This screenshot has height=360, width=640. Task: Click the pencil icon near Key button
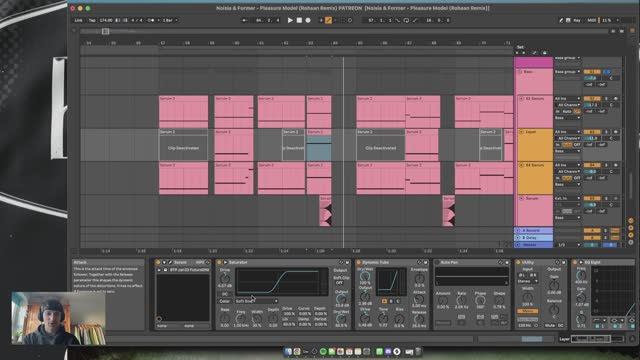pos(561,20)
